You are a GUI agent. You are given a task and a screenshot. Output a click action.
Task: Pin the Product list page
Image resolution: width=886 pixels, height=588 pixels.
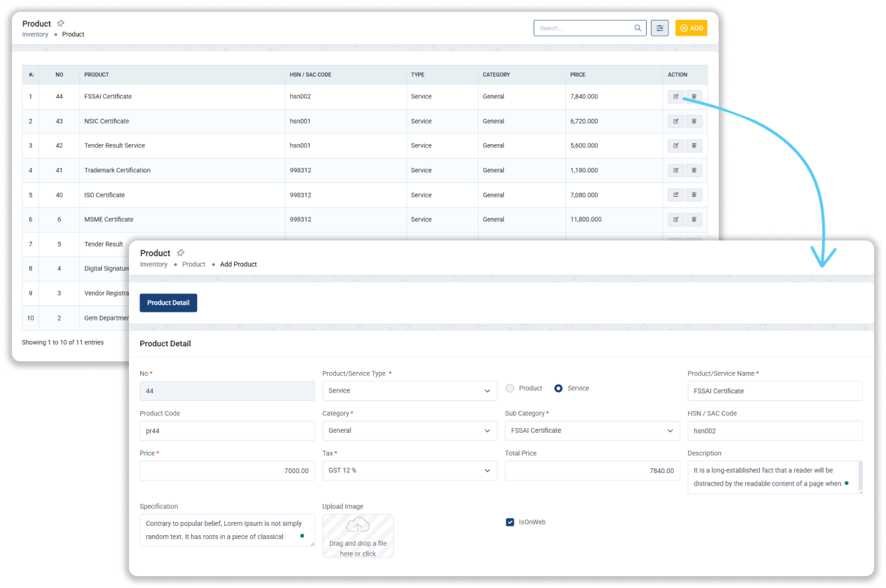[61, 23]
